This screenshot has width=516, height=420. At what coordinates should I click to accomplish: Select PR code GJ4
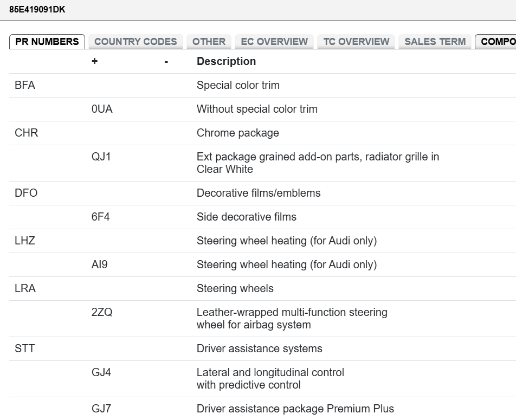pyautogui.click(x=101, y=372)
